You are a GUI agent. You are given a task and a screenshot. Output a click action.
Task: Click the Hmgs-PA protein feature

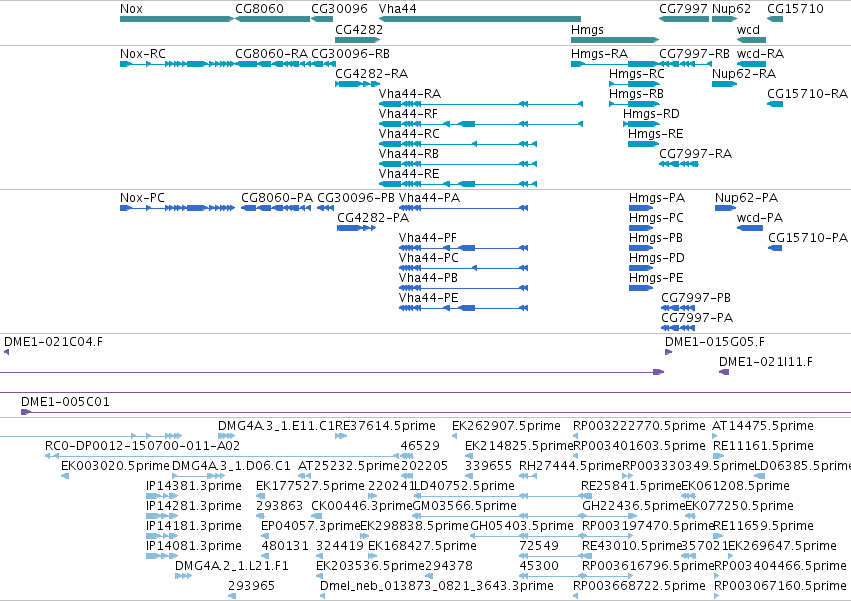(641, 208)
